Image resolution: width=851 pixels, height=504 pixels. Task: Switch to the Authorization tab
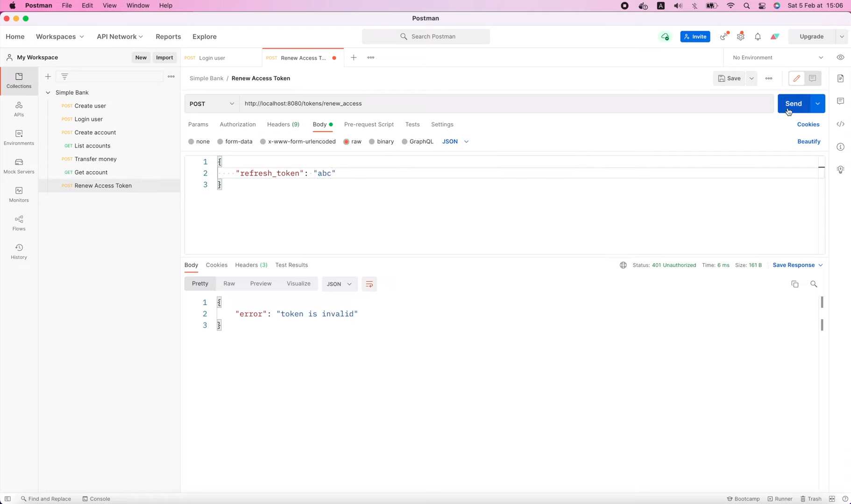[x=238, y=125]
